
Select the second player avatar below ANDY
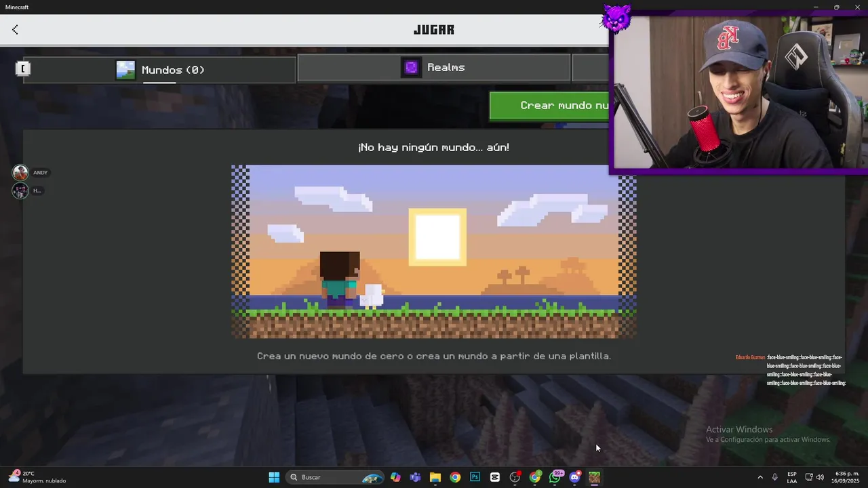[20, 191]
